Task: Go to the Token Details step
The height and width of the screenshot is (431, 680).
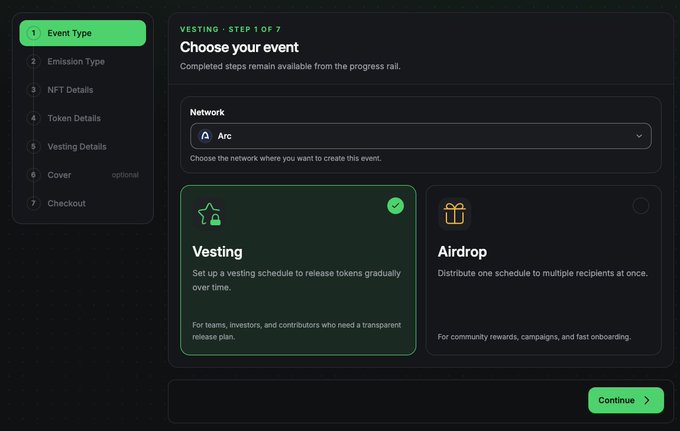Action: point(82,118)
